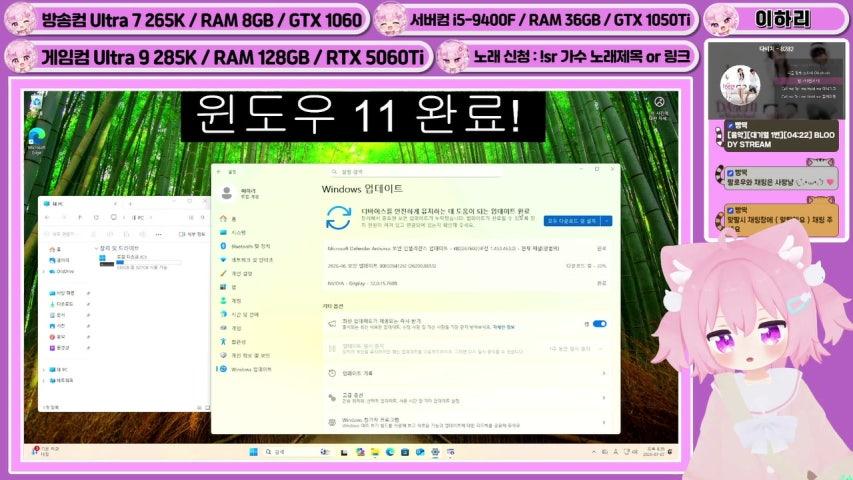853x480 pixels.
Task: Click the blue download and install all button
Action: tap(572, 220)
